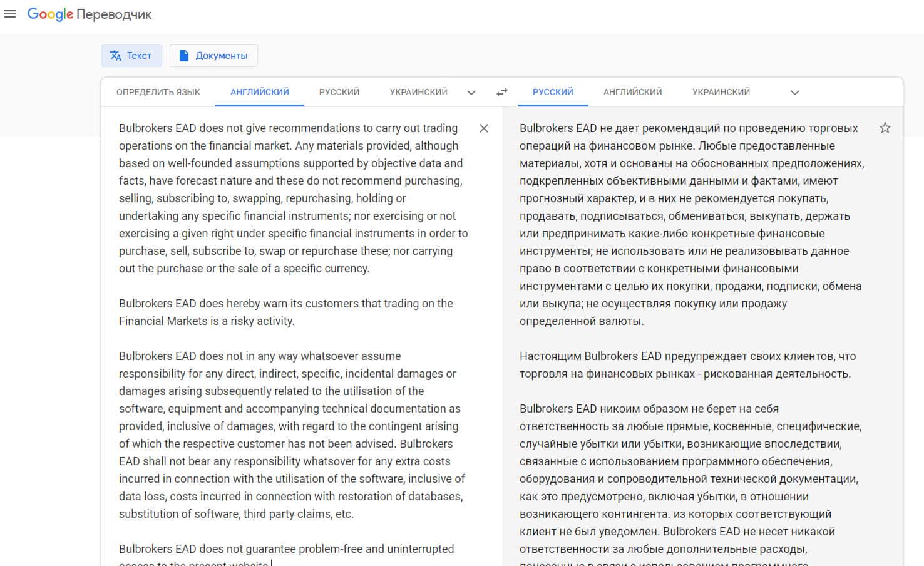
Task: Open the Документы translation mode
Action: 213,56
